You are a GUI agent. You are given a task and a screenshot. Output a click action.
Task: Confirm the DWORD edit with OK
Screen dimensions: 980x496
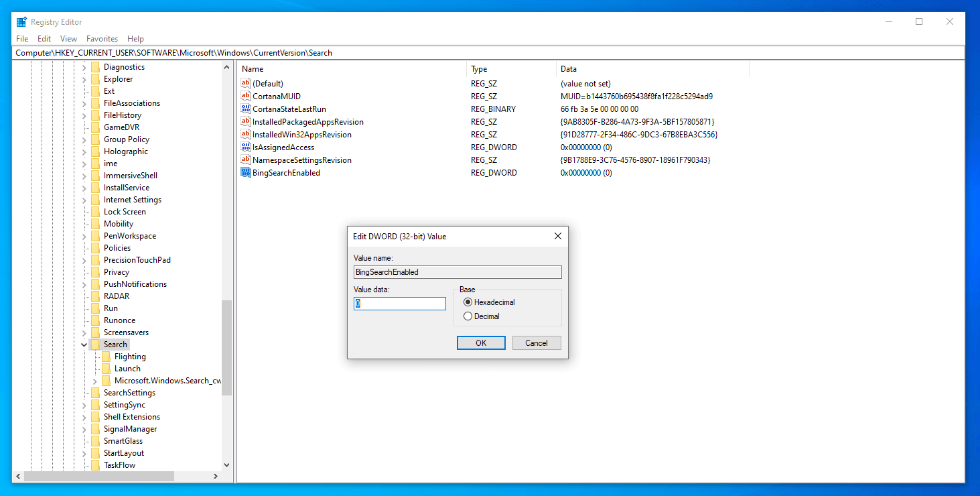pyautogui.click(x=481, y=343)
